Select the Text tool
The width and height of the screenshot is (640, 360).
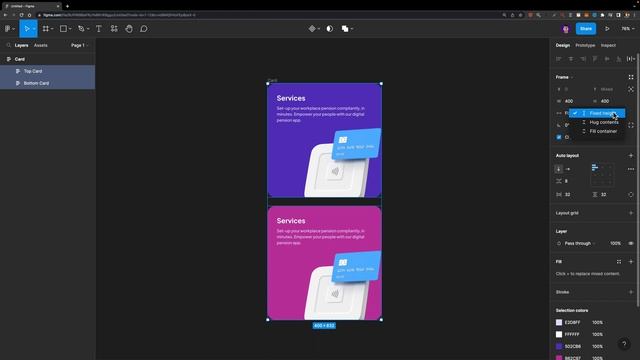[x=98, y=29]
